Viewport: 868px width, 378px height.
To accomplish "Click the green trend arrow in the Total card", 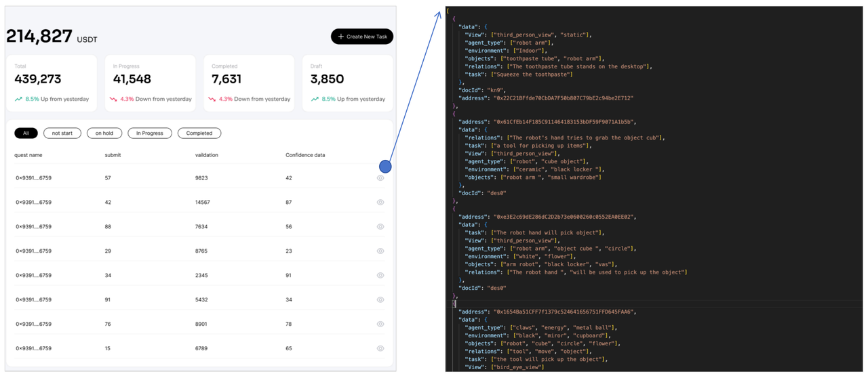I will pyautogui.click(x=18, y=99).
